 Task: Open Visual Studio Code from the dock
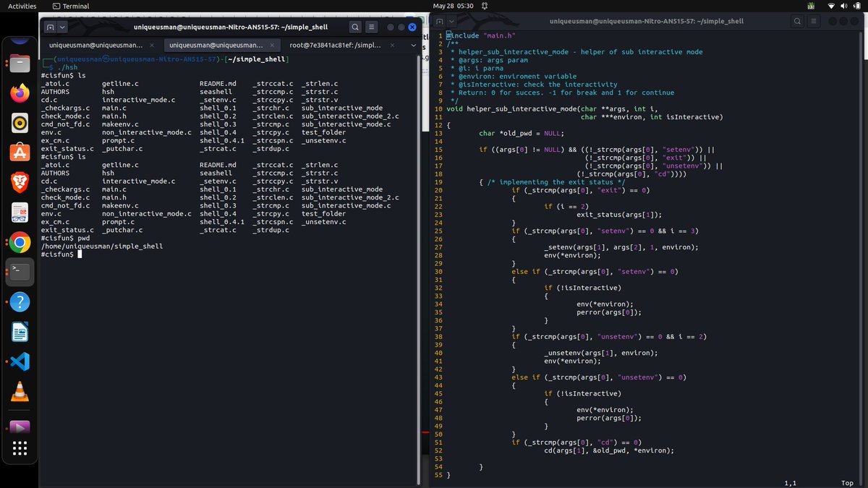tap(20, 361)
